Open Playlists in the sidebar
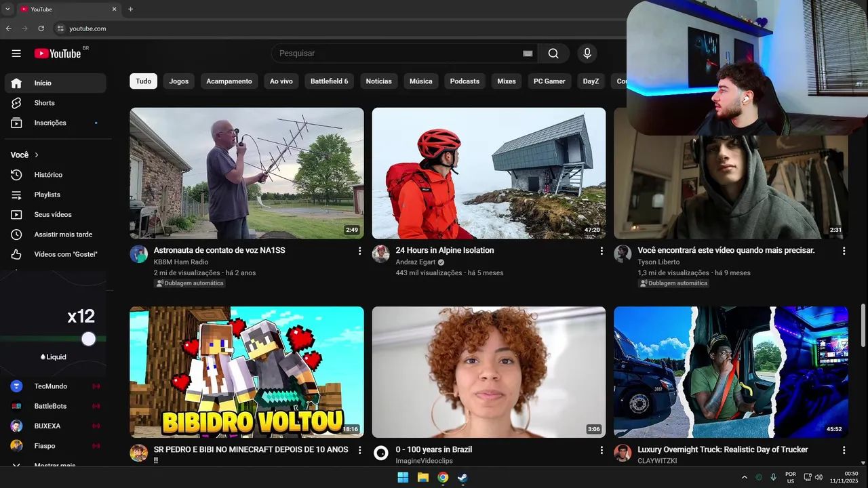 (56, 195)
